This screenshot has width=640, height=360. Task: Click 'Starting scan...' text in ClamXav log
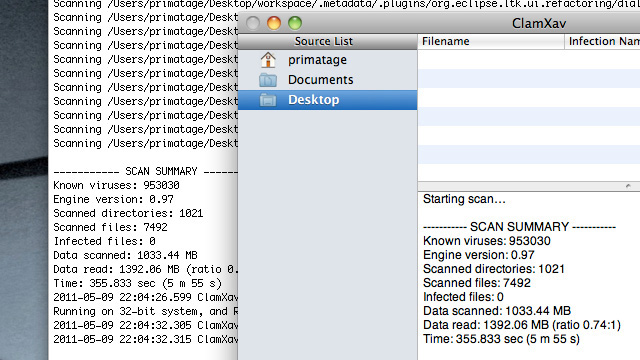tap(464, 199)
